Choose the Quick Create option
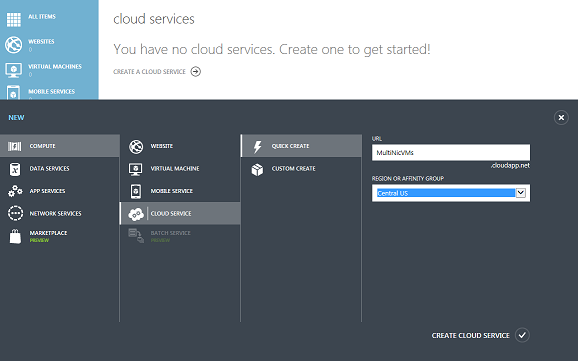Image resolution: width=578 pixels, height=361 pixels. coord(301,146)
